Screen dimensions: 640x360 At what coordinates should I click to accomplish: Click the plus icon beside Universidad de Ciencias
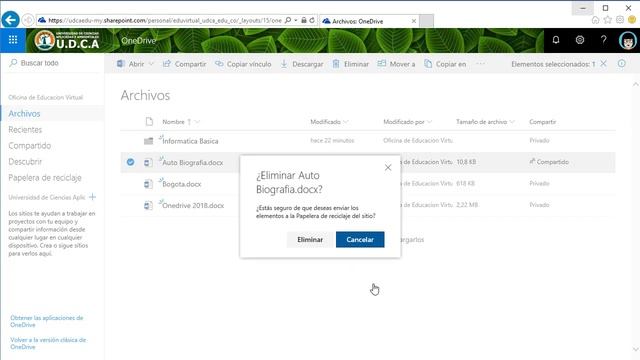[x=93, y=197]
